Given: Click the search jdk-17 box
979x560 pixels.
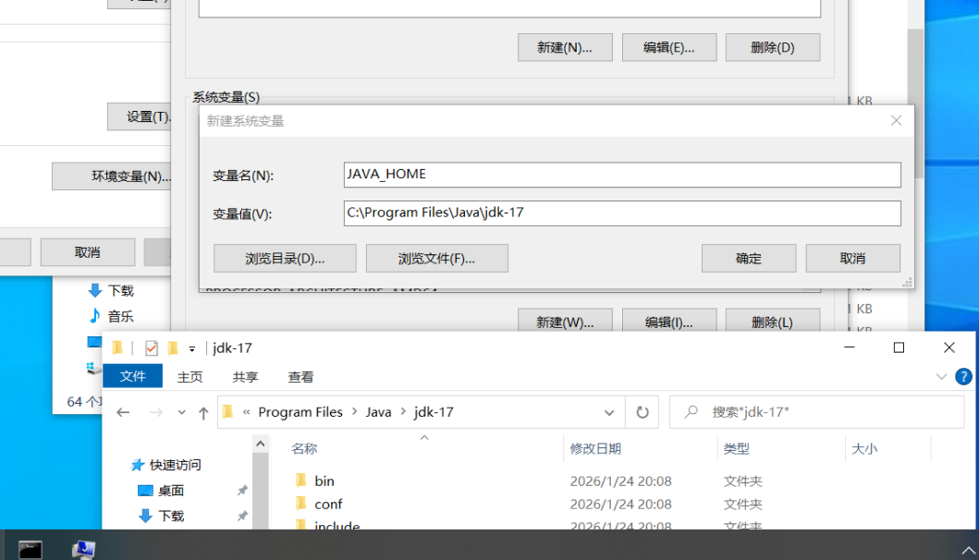Looking at the screenshot, I should point(816,412).
